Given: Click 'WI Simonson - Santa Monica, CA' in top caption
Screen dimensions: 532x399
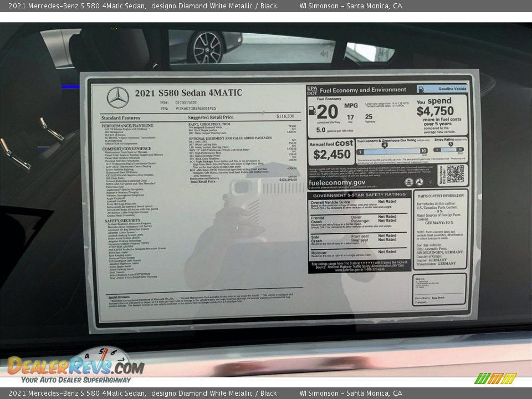Looking at the screenshot, I should point(351,6).
